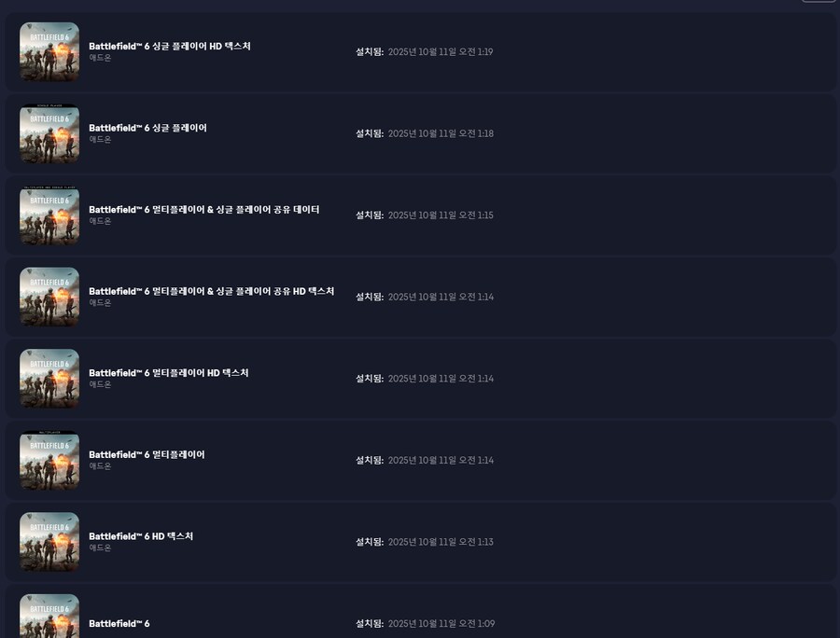Open the Battlefield 6 HD 텍스처 title
Screen dimensions: 840x638
pyautogui.click(x=141, y=536)
